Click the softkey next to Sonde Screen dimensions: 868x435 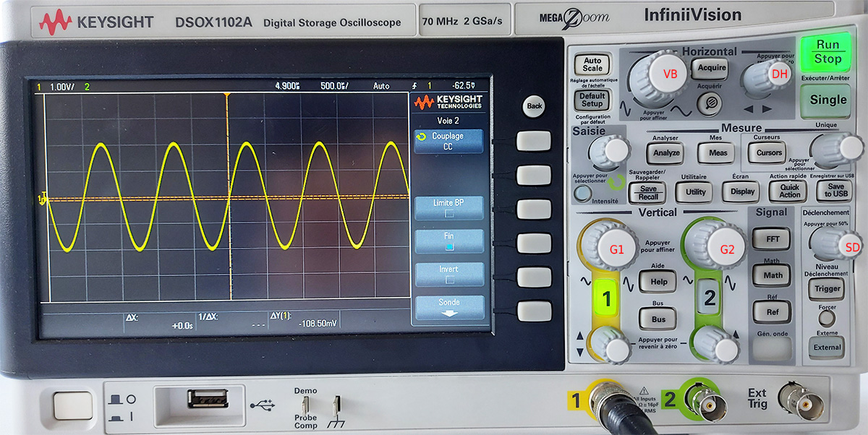point(533,311)
